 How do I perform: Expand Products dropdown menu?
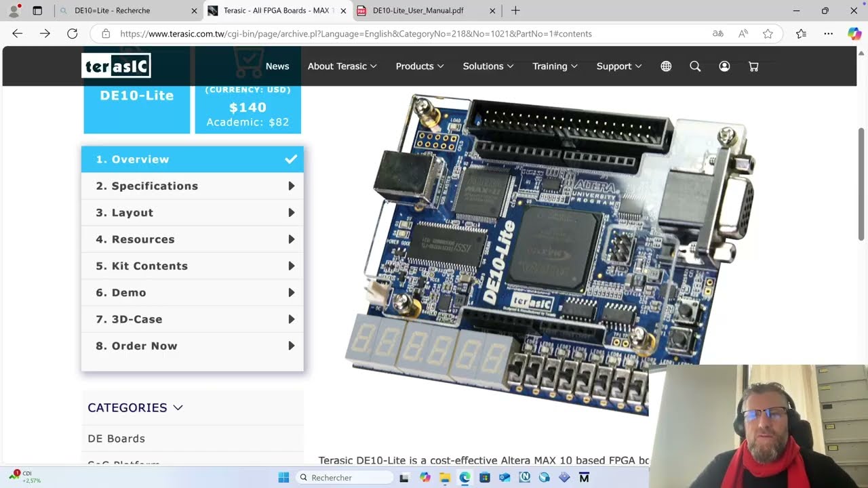click(x=420, y=66)
